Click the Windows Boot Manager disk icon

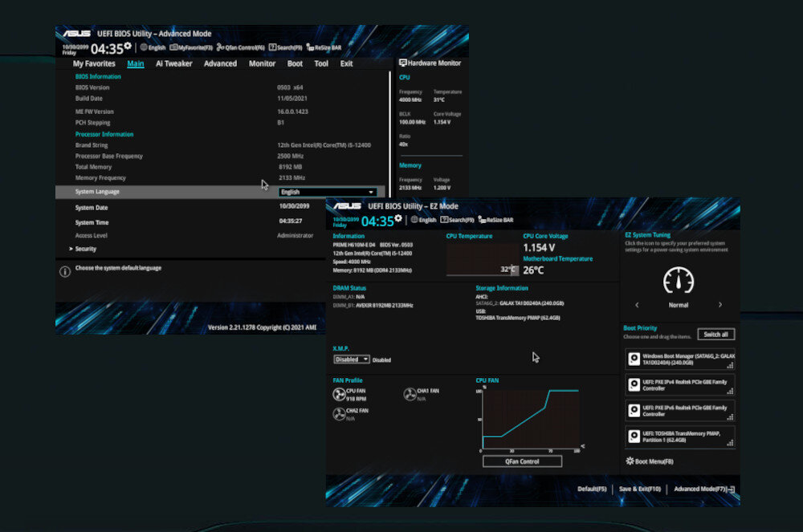tap(634, 359)
